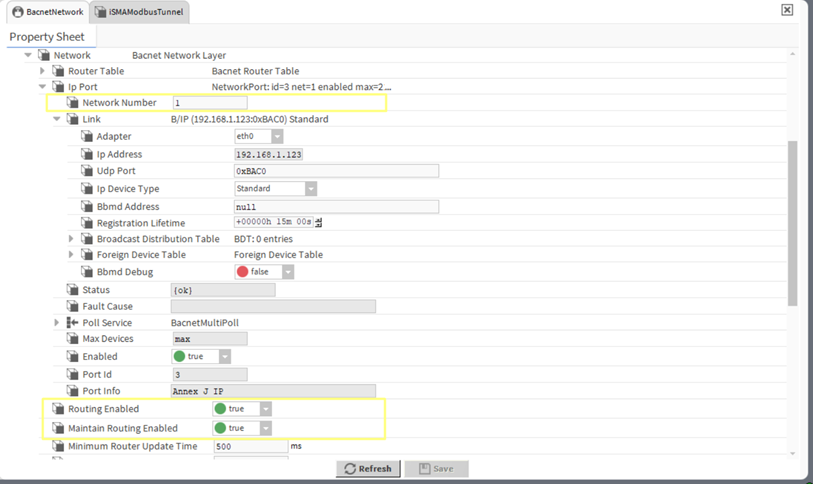Click the Refresh button
Image resolution: width=813 pixels, height=484 pixels.
pos(368,468)
